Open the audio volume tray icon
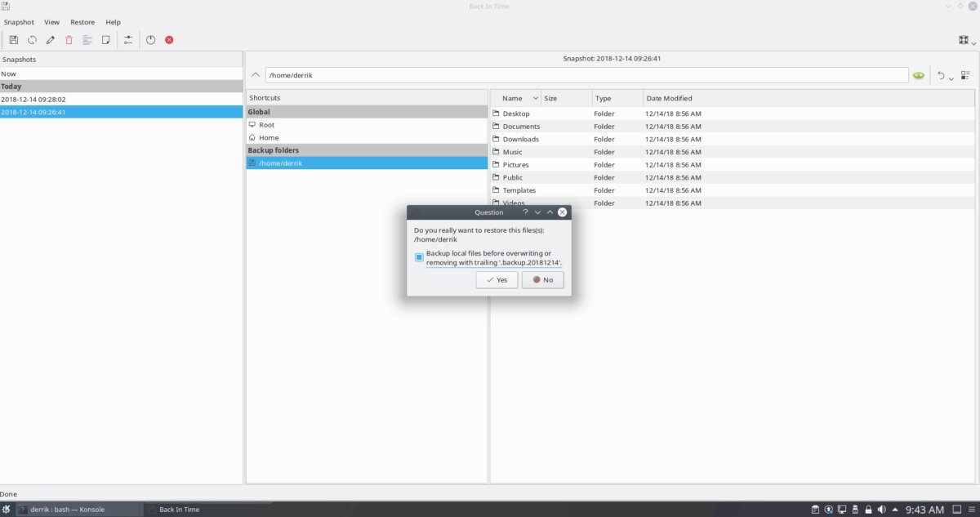Viewport: 980px width, 517px height. click(882, 510)
